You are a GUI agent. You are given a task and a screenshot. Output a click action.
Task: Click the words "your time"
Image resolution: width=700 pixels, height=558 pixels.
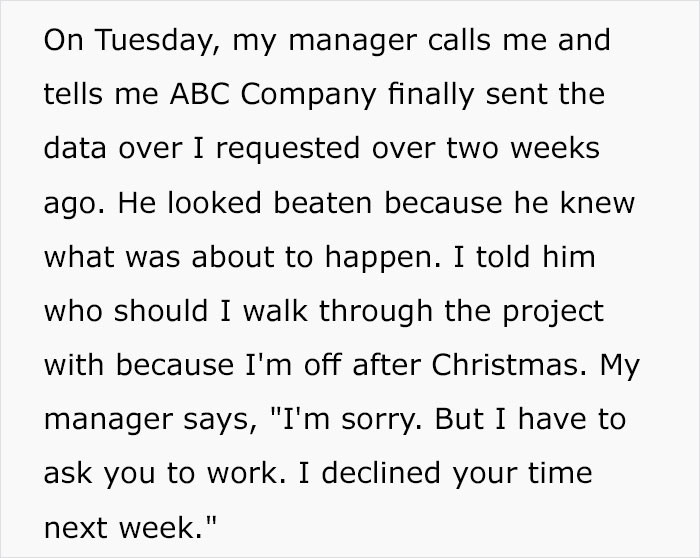522,475
